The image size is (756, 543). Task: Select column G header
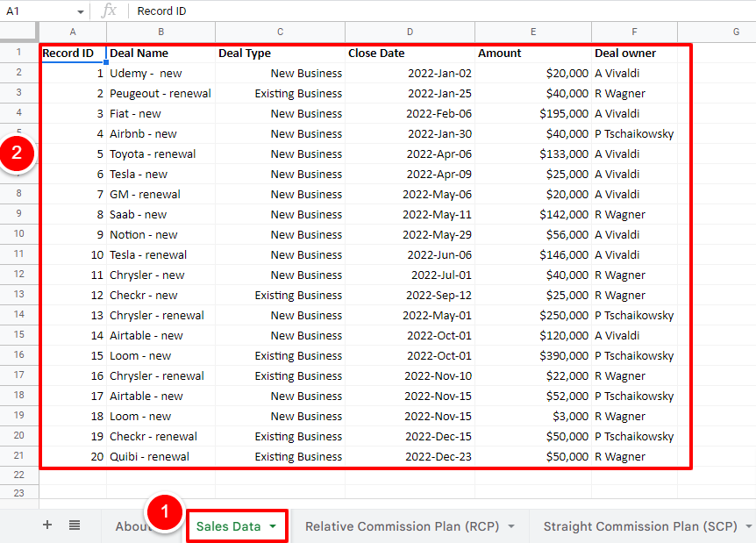(x=717, y=32)
